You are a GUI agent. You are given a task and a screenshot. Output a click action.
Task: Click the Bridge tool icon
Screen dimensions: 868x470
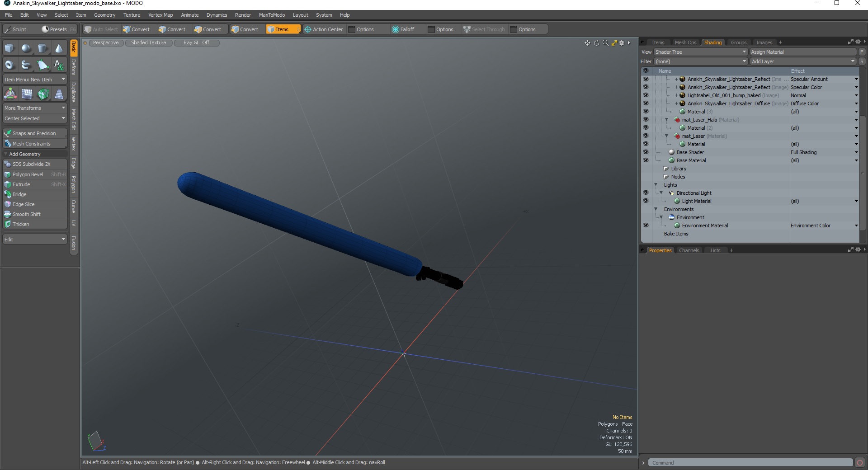8,194
